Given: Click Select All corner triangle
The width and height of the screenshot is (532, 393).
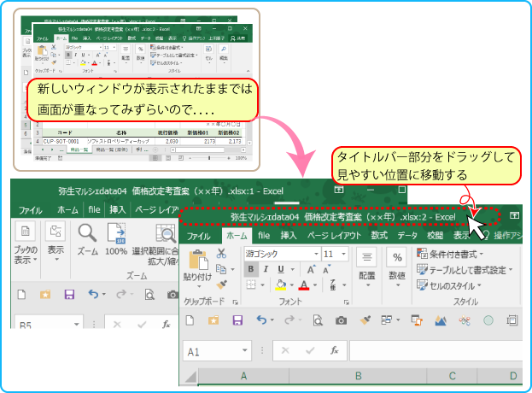Looking at the screenshot, I should (190, 376).
